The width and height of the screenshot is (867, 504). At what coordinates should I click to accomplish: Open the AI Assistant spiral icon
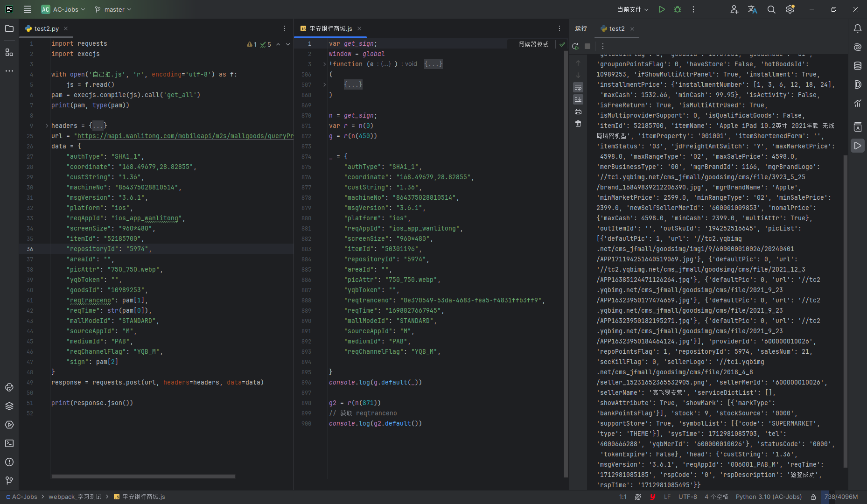click(x=858, y=47)
